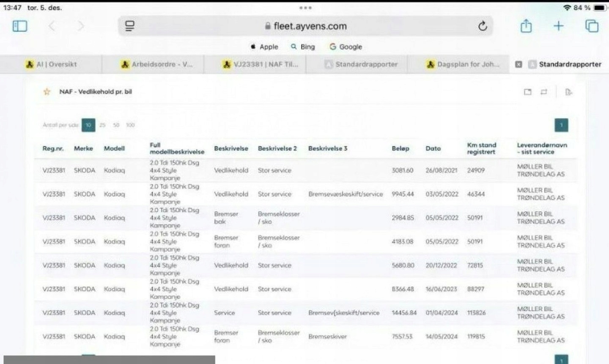Viewport: 609px width, 364px height.
Task: Click the middle report toolbar icon
Action: pyautogui.click(x=544, y=92)
